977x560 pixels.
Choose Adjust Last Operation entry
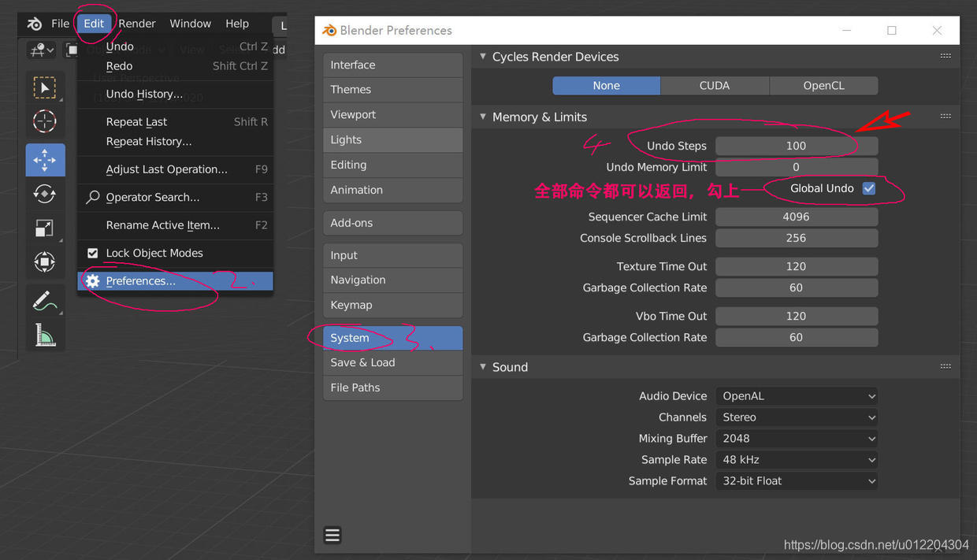click(x=176, y=169)
